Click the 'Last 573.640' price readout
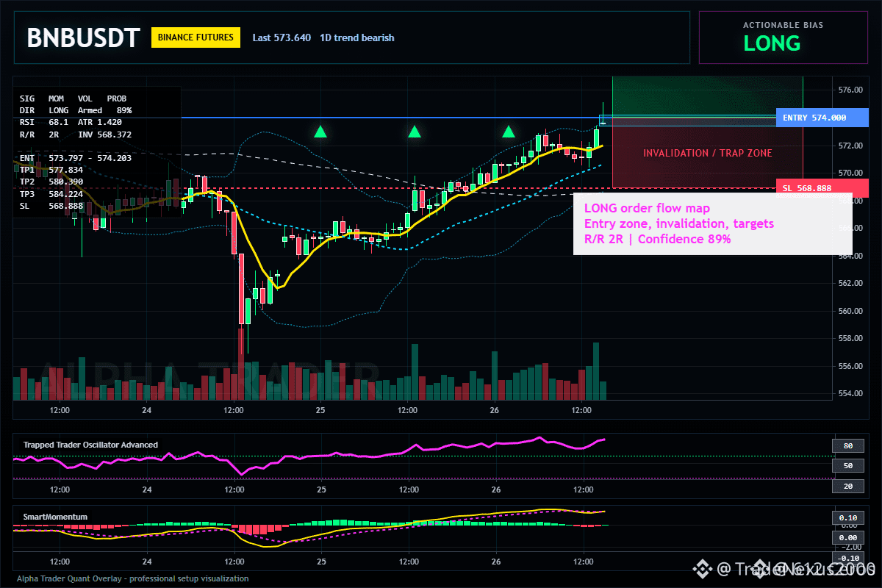This screenshot has width=882, height=588. pyautogui.click(x=282, y=37)
